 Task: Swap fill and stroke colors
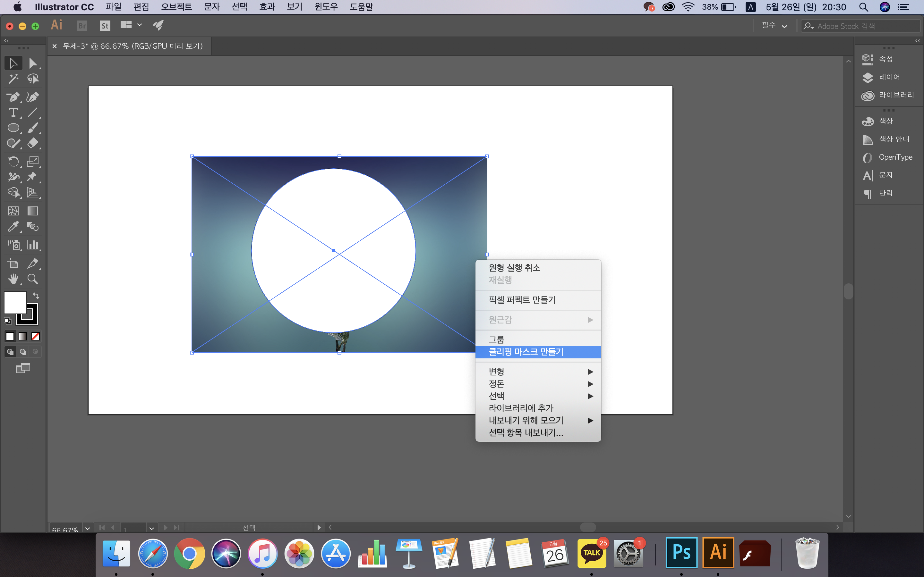pyautogui.click(x=36, y=296)
